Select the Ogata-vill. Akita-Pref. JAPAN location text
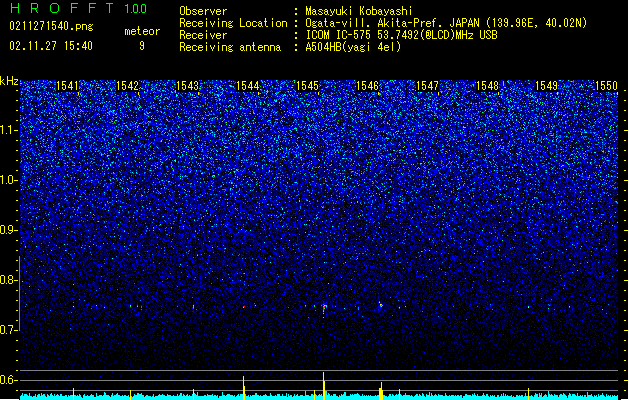This screenshot has width=629, height=400. [x=446, y=23]
